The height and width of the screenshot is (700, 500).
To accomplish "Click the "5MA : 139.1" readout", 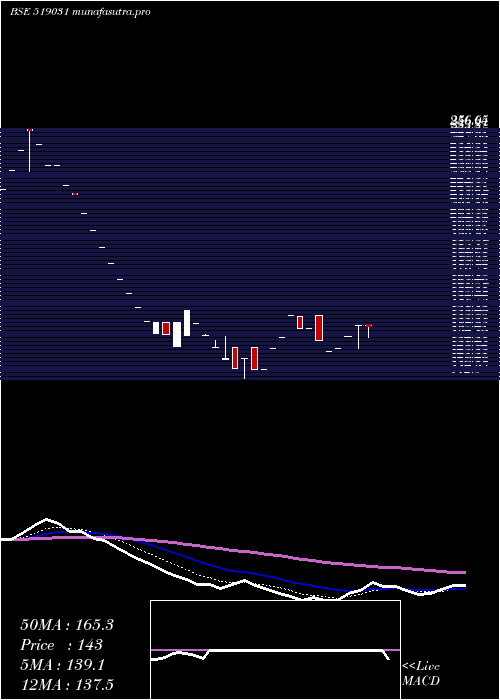I will click(62, 665).
